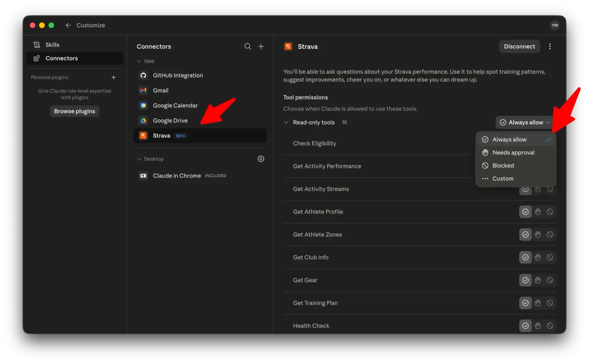The width and height of the screenshot is (589, 364).
Task: Choose Custom in dropdown menu
Action: (x=516, y=179)
